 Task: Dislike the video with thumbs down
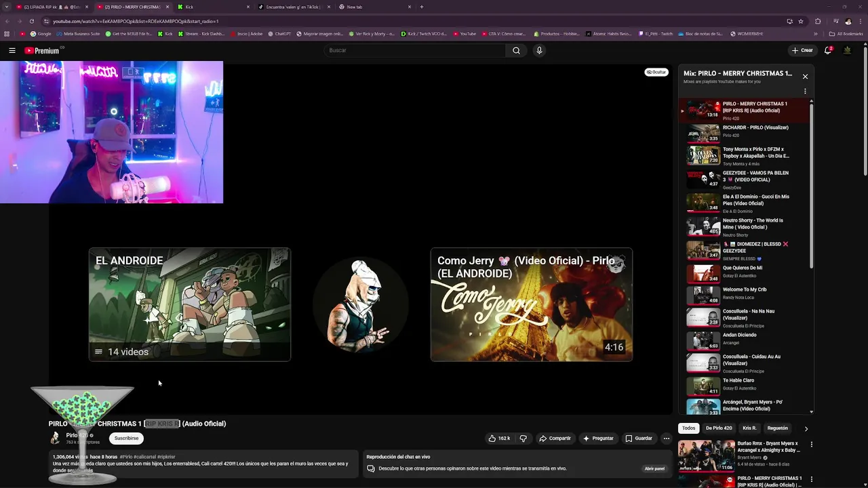523,439
